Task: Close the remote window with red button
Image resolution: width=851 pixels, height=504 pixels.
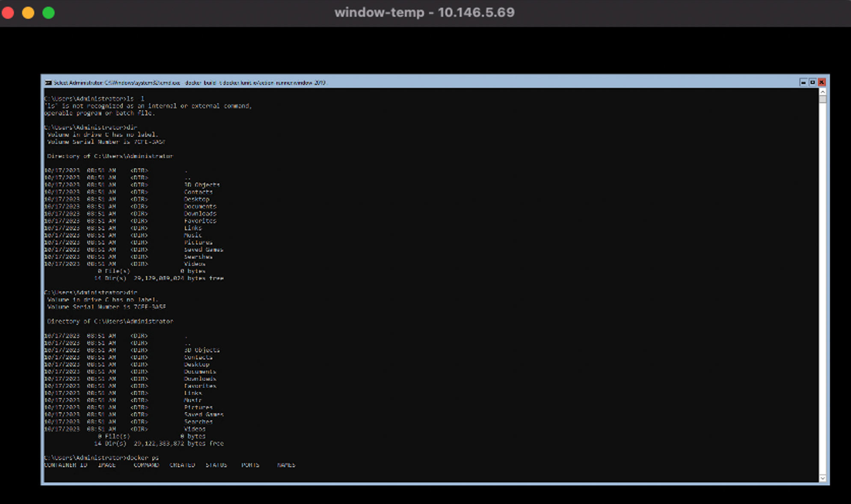Action: tap(8, 13)
